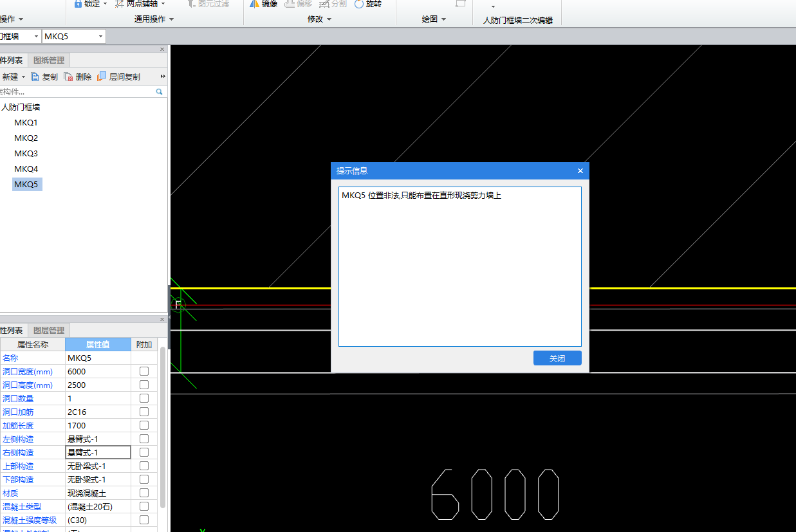This screenshot has width=796, height=532.
Task: Toggle 附加 checkbox for 右侧构造 row
Action: pos(144,452)
